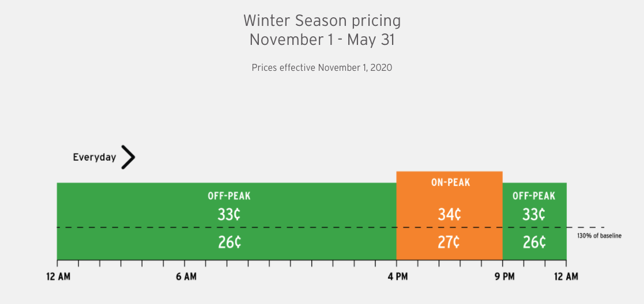Click the OFF-PEAK label in the block after 9 PM
The height and width of the screenshot is (304, 644).
[x=534, y=196]
